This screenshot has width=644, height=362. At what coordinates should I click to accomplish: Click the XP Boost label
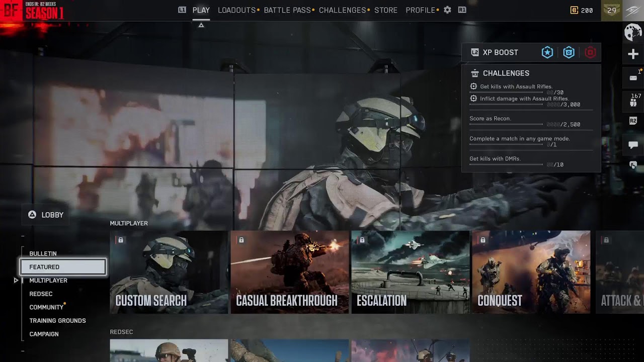tap(500, 52)
